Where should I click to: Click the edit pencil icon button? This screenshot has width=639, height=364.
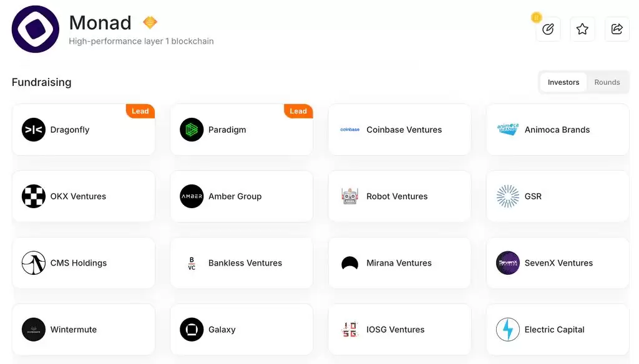pyautogui.click(x=548, y=29)
